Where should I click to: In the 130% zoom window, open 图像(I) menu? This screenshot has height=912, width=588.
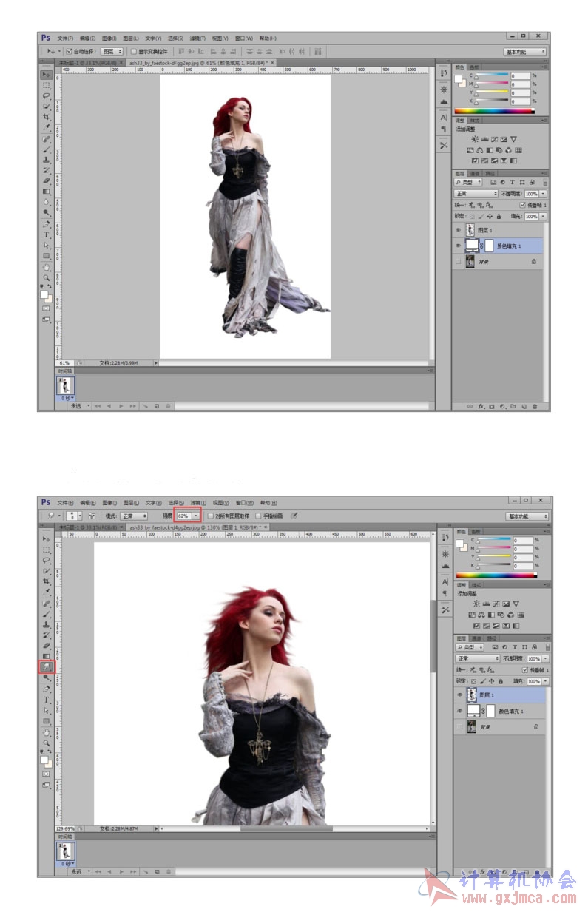(109, 502)
